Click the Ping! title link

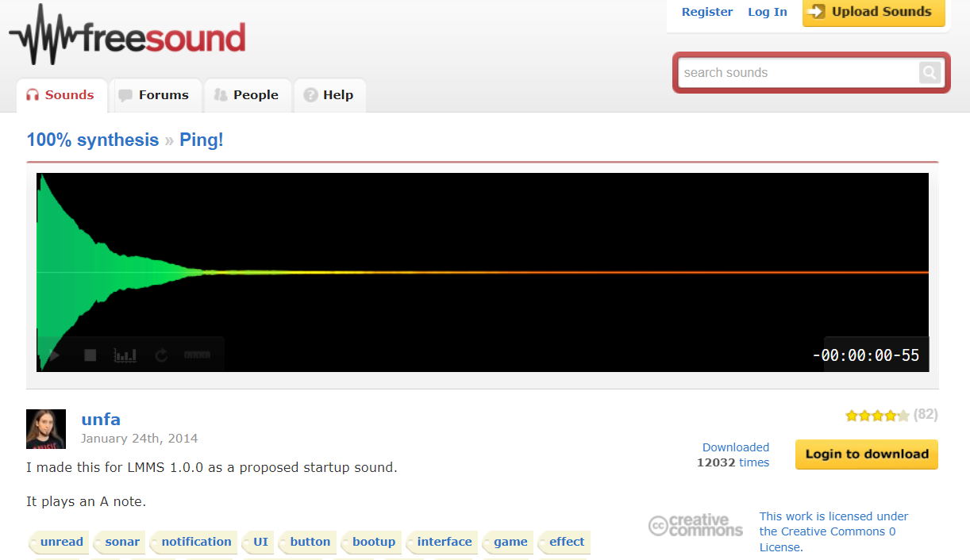202,140
